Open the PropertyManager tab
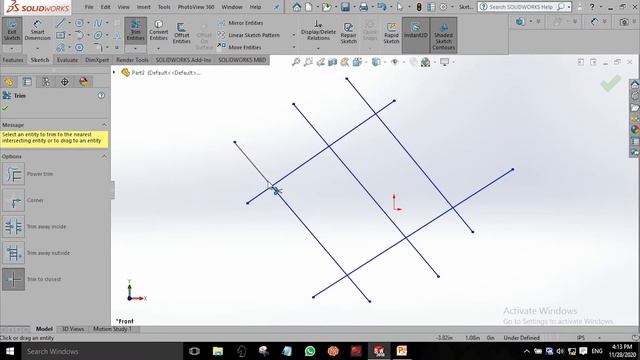The image size is (640, 360). [x=27, y=82]
